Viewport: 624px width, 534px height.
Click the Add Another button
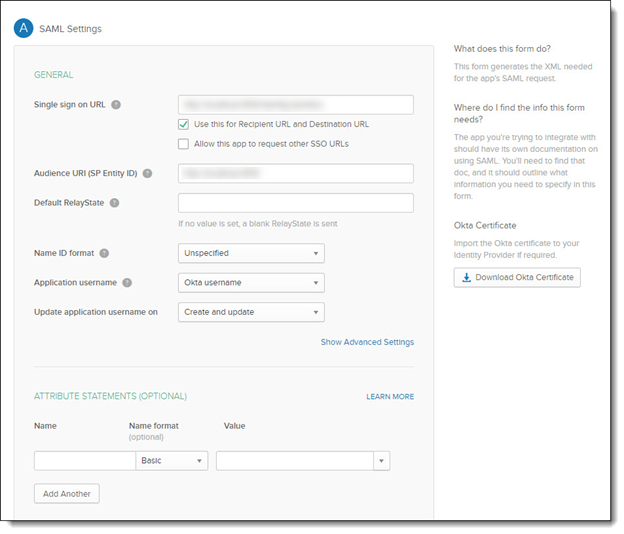coord(67,494)
